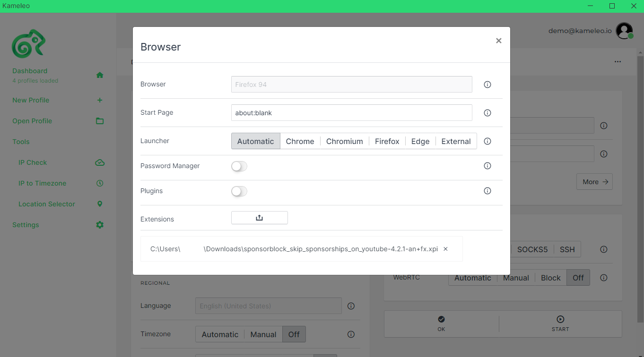The width and height of the screenshot is (644, 357).
Task: Select Manual for WebRTC
Action: [516, 278]
